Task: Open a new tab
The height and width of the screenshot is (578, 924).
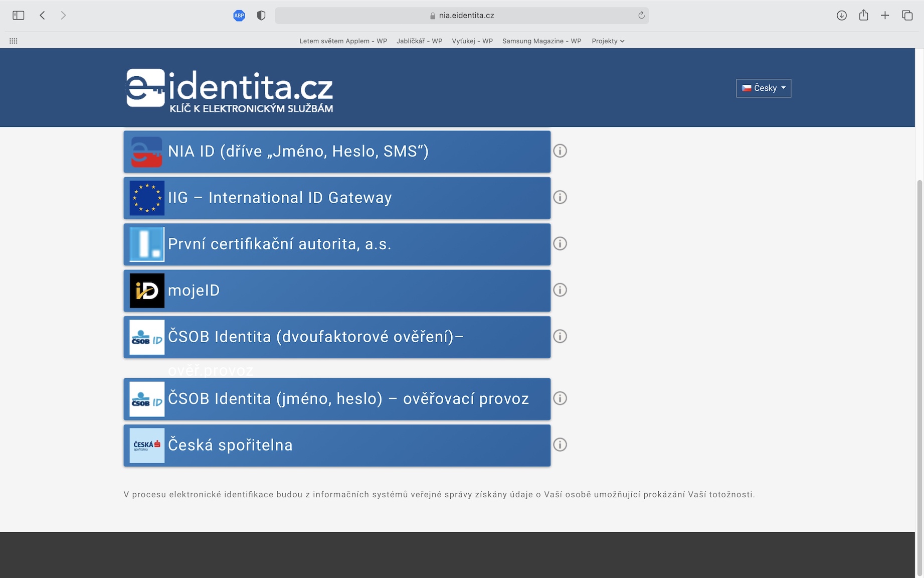Action: 885,16
